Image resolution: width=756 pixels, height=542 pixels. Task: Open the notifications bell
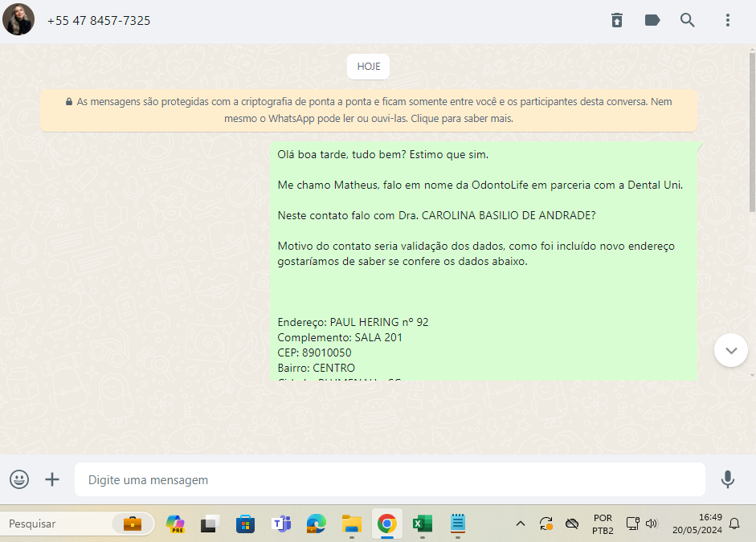pyautogui.click(x=734, y=524)
